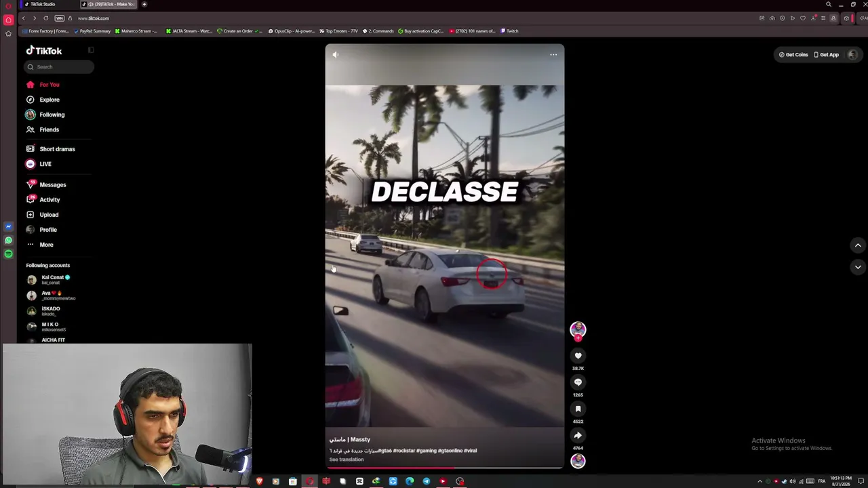This screenshot has height=488, width=868.
Task: Click the TikTok search field
Action: tap(60, 66)
